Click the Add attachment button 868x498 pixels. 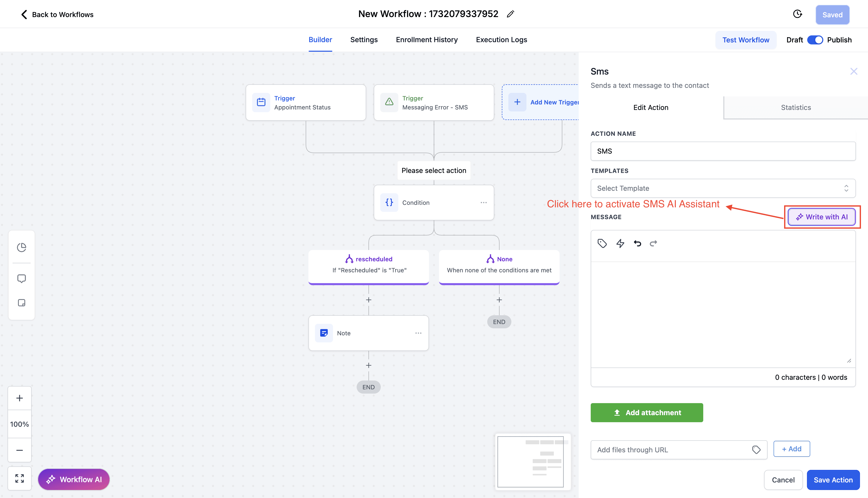coord(647,412)
